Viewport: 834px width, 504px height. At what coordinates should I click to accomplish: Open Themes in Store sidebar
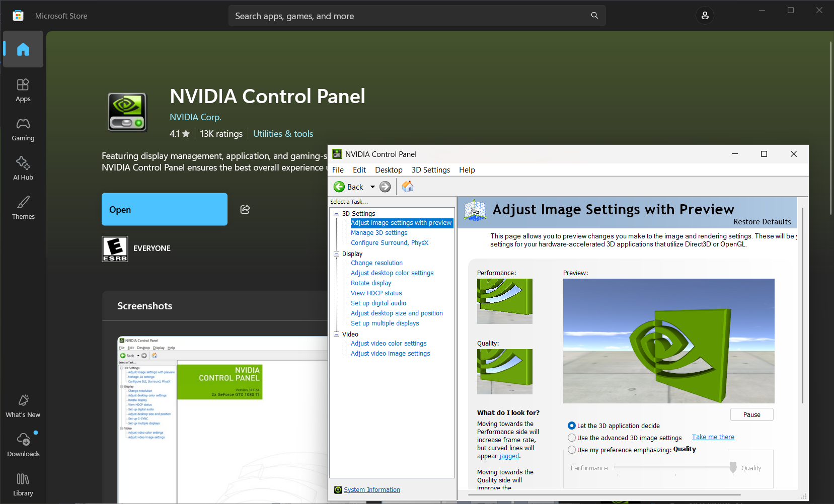pyautogui.click(x=23, y=208)
